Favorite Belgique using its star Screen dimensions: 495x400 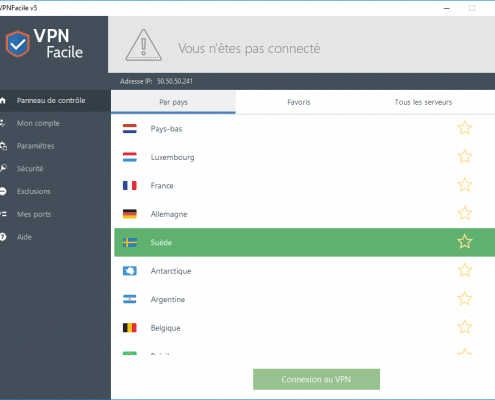465,327
